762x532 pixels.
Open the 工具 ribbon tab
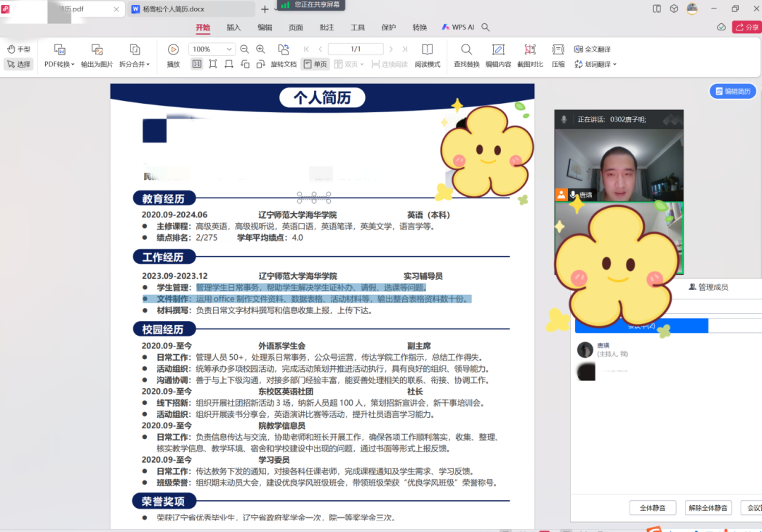tap(358, 28)
